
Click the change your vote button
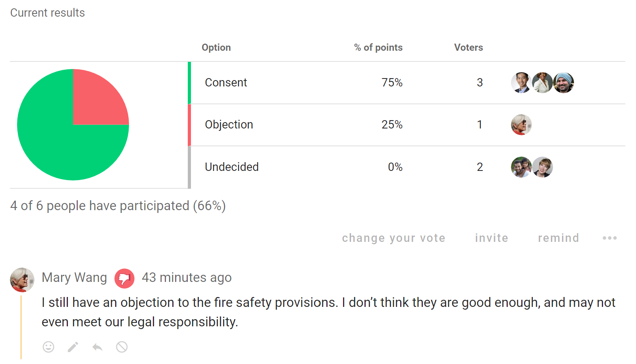click(x=393, y=238)
